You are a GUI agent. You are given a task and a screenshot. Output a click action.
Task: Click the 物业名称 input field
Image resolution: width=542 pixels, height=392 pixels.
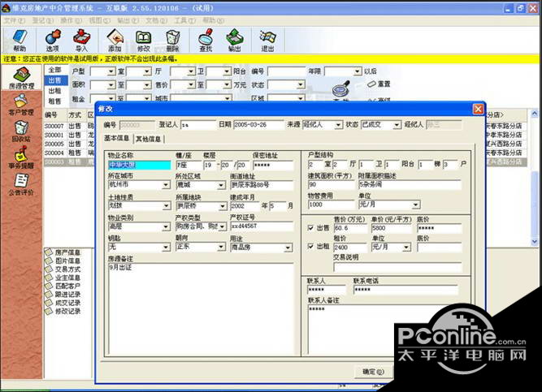click(x=139, y=165)
